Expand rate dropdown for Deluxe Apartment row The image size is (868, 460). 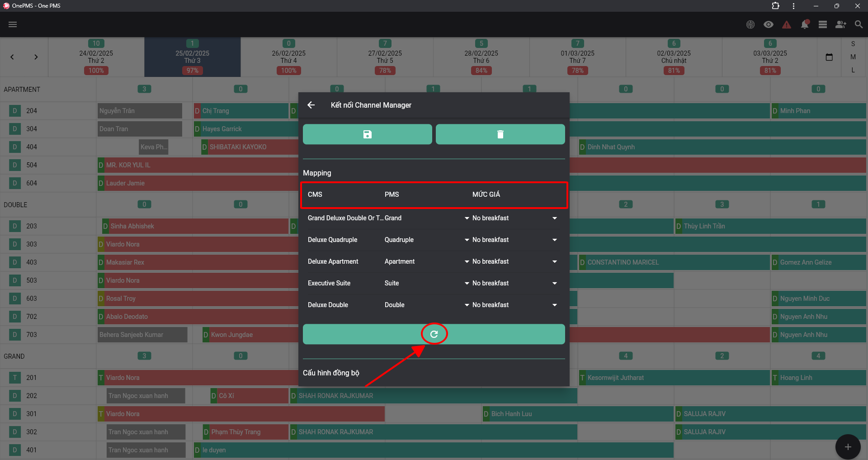(514, 261)
